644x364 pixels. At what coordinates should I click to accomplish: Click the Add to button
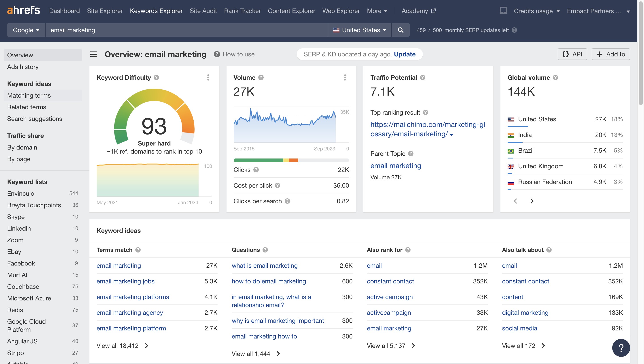(610, 54)
